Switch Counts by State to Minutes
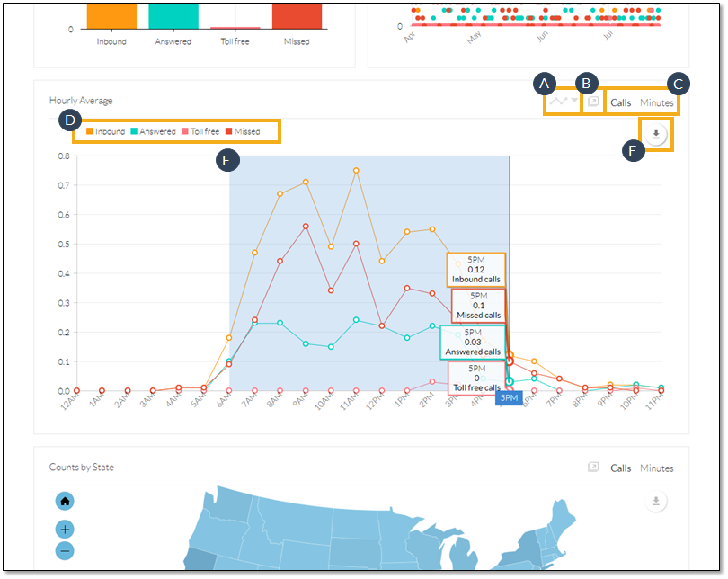The width and height of the screenshot is (728, 579). pos(656,468)
